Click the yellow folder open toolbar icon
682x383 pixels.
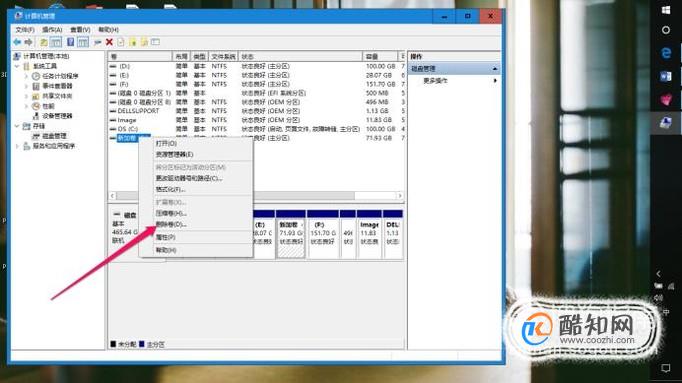tap(133, 42)
